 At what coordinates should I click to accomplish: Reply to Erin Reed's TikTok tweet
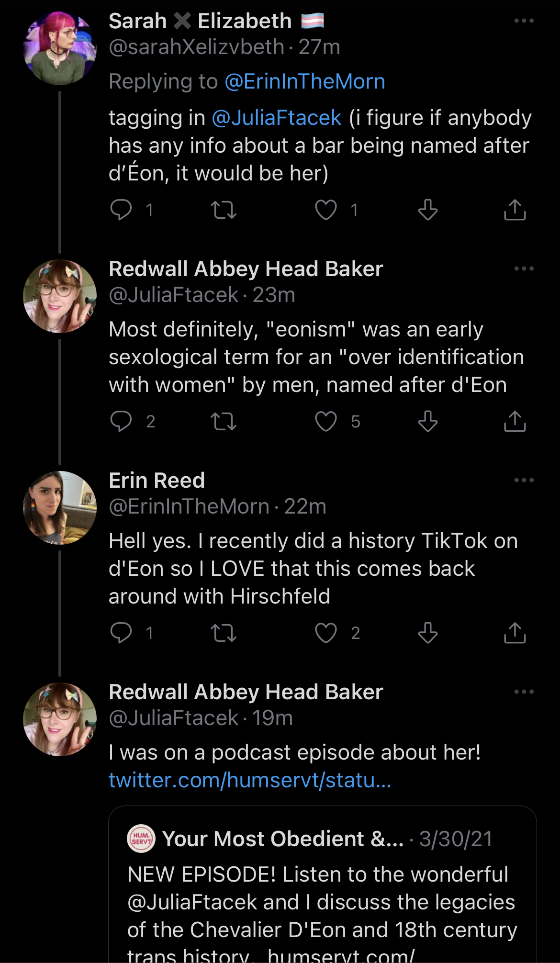point(121,633)
